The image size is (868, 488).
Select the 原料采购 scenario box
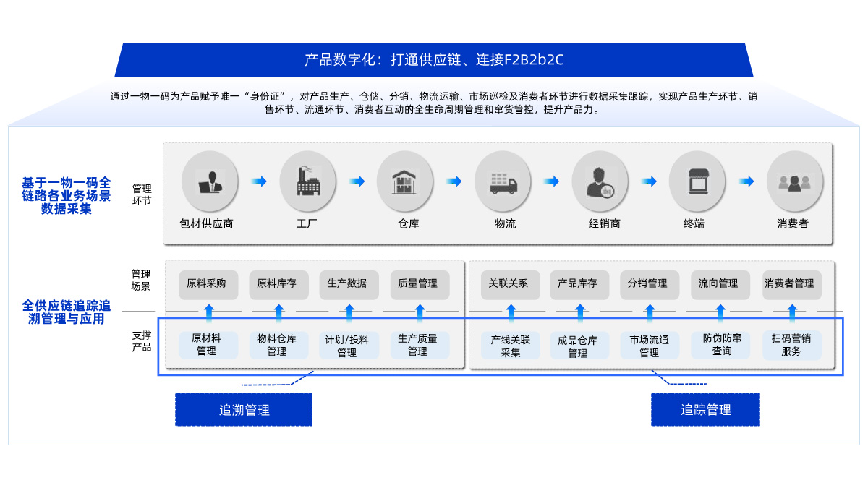point(208,284)
